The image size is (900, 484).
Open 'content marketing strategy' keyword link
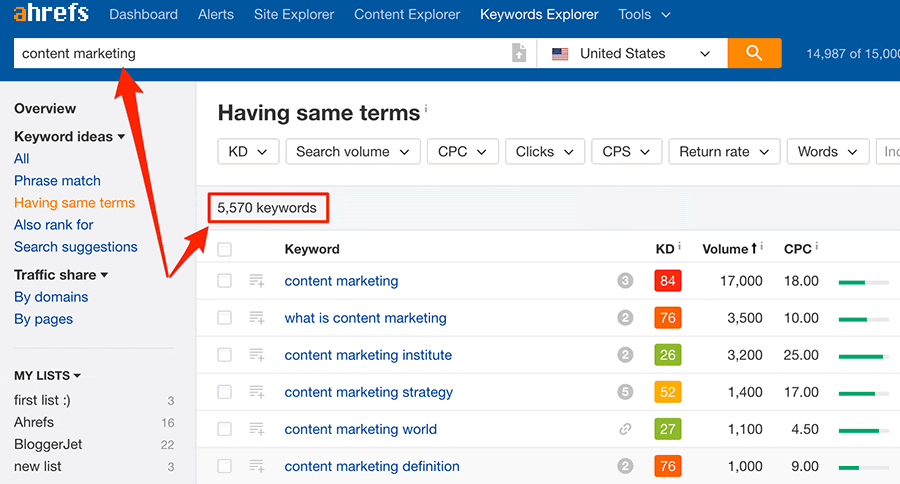click(368, 392)
